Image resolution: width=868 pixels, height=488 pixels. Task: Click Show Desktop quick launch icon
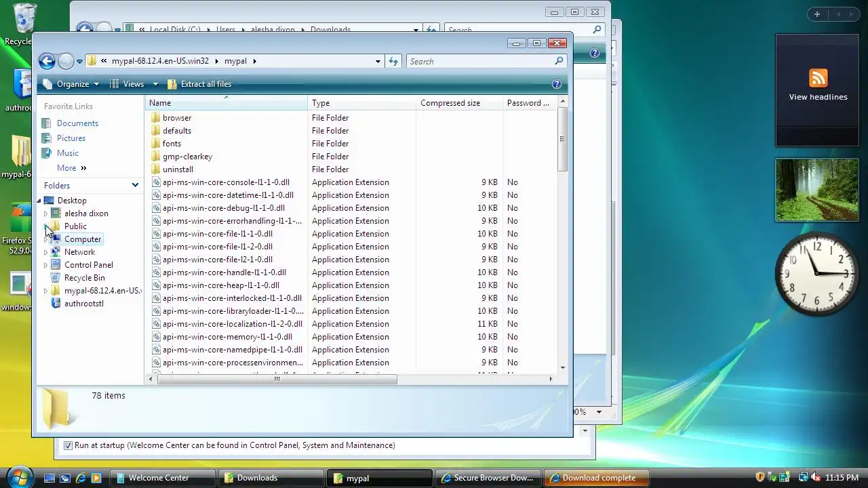[50, 478]
